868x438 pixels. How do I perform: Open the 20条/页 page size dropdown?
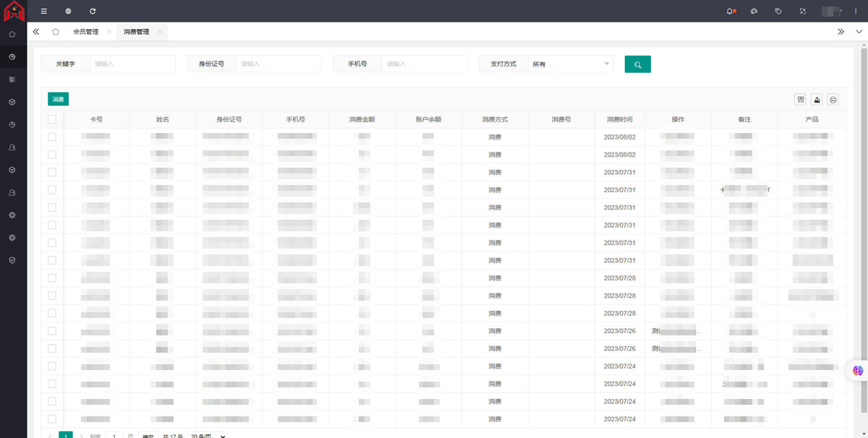[x=208, y=436]
